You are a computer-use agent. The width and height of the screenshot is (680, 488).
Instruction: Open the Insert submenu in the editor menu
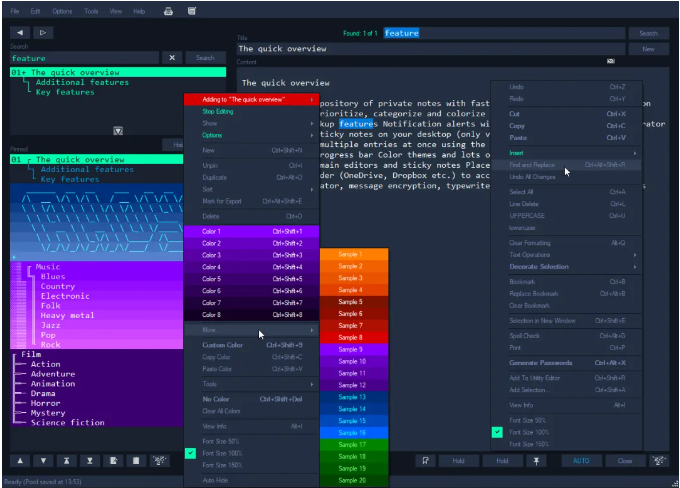566,153
